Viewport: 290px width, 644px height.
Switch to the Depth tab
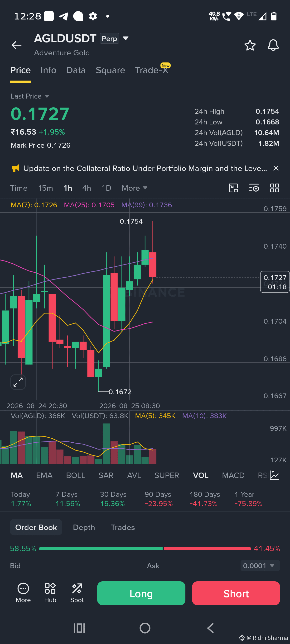[84, 527]
